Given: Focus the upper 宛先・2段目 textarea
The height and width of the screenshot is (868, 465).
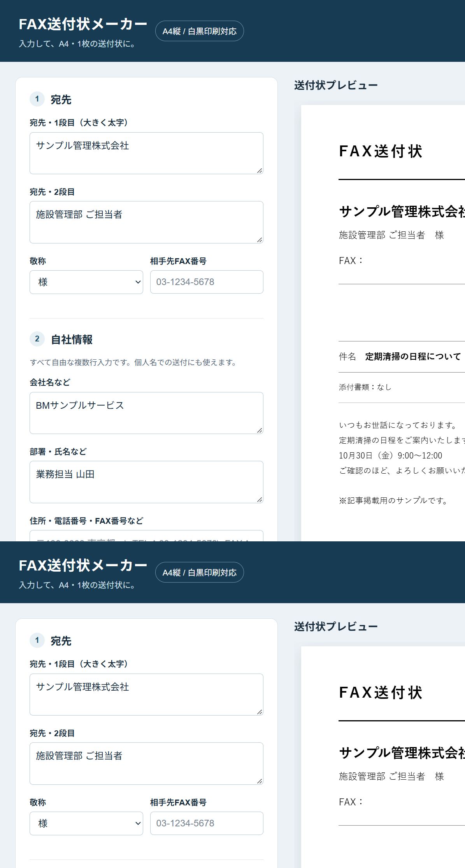Looking at the screenshot, I should (x=146, y=222).
